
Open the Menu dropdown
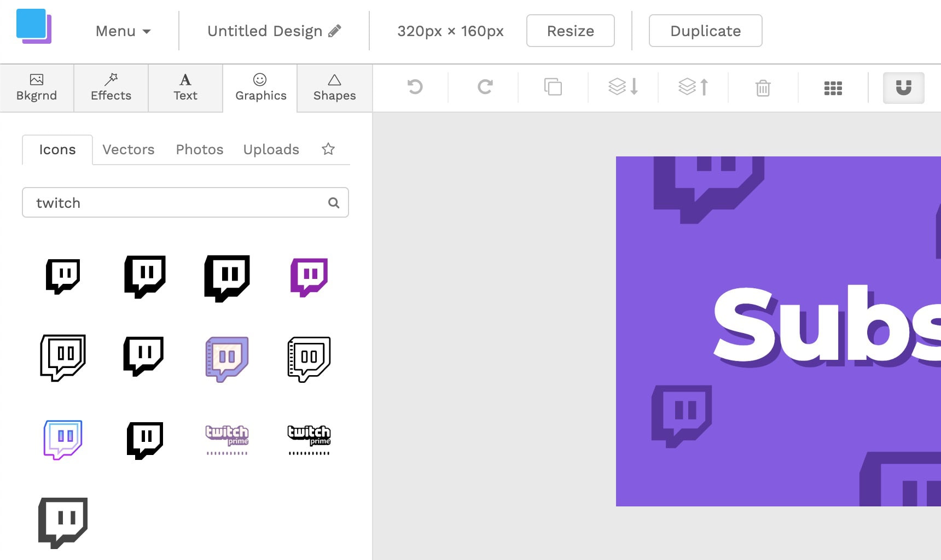pyautogui.click(x=123, y=31)
